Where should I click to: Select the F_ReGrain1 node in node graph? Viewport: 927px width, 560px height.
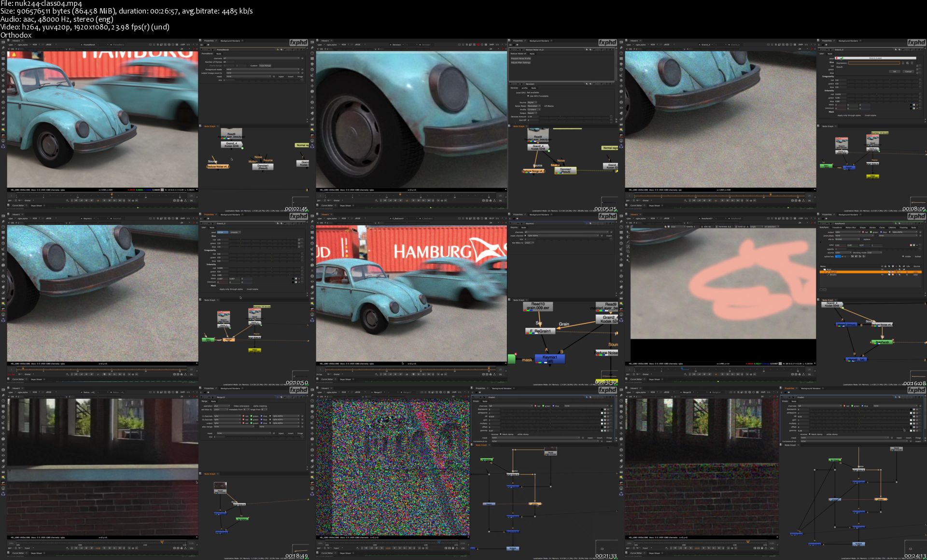541,331
